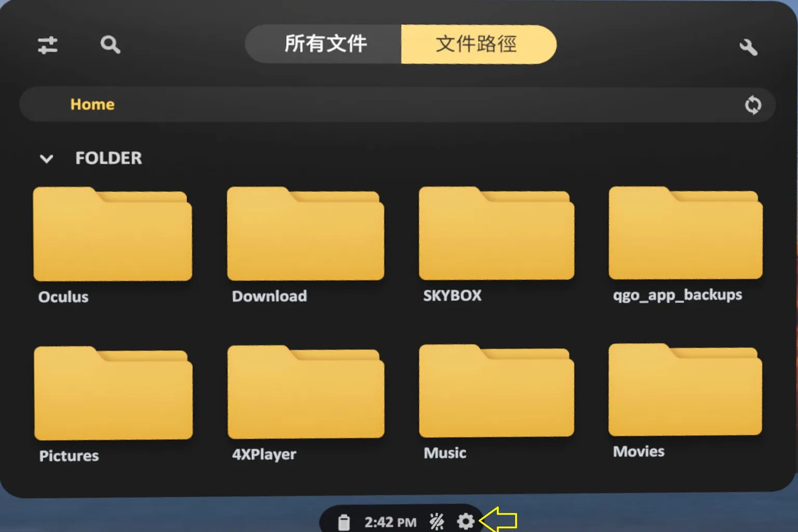Refresh the folder list with circular arrows
Image resolution: width=798 pixels, height=532 pixels.
point(753,104)
